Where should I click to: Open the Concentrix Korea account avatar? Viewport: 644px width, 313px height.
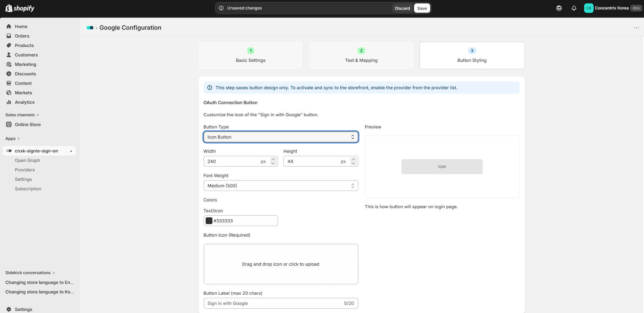point(589,8)
